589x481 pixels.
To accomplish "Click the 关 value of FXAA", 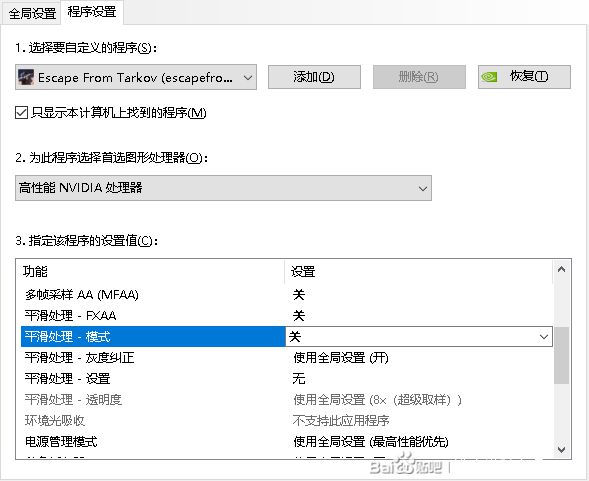I will tap(299, 316).
